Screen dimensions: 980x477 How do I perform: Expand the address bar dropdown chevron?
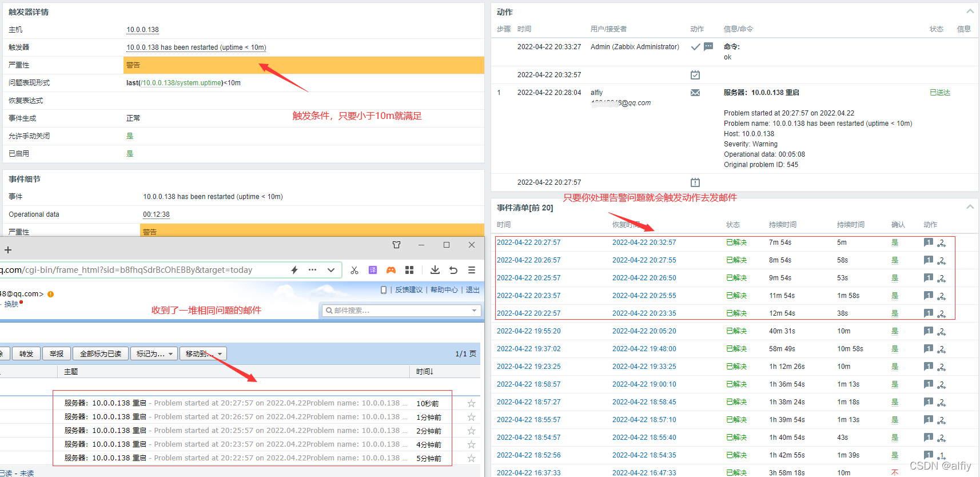click(330, 270)
